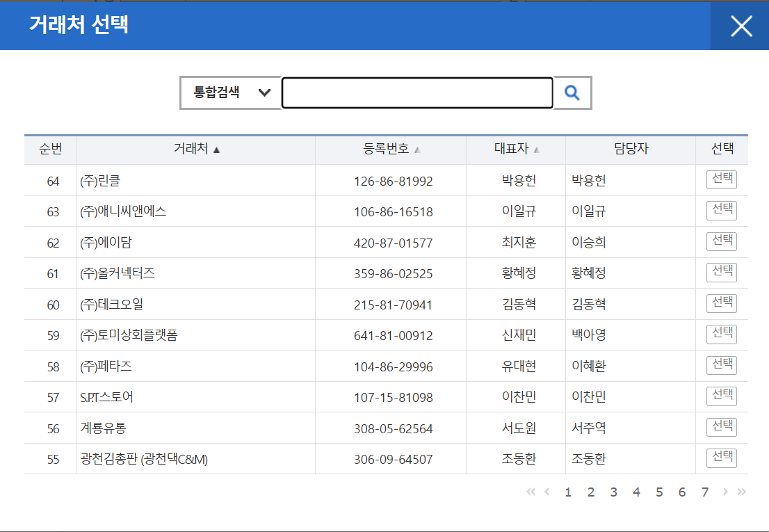Click 선택 button for 계룡유통

[722, 426]
